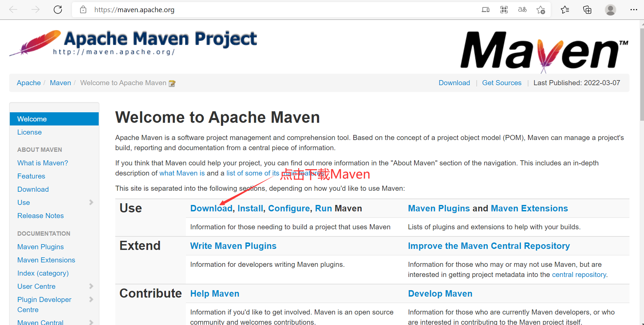
Task: Reload the page with refresh icon
Action: pos(58,9)
